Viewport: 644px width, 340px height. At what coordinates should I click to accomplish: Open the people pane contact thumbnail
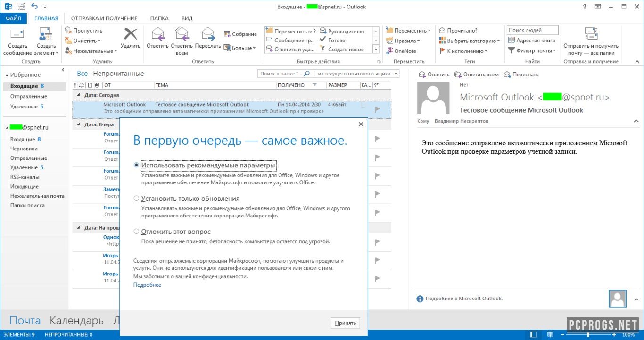617,299
